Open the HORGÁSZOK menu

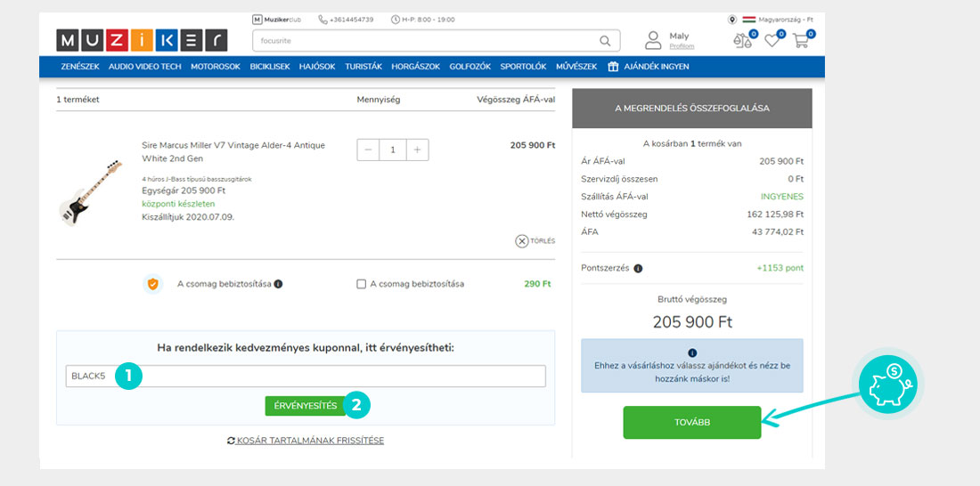(416, 66)
